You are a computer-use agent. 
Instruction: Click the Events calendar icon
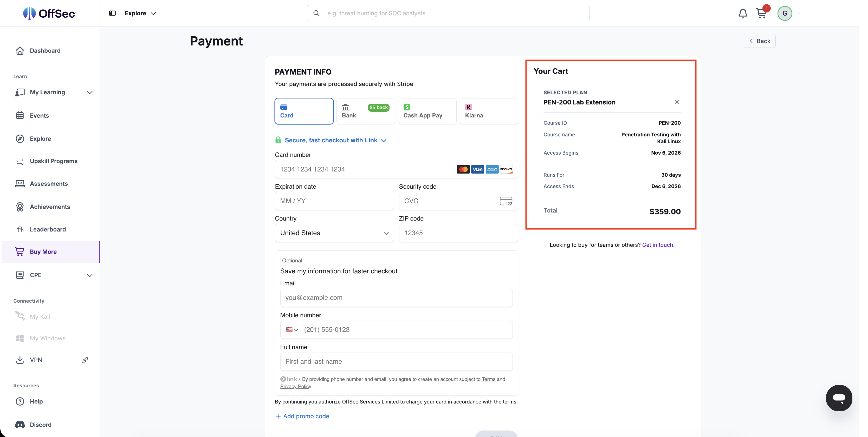(20, 115)
